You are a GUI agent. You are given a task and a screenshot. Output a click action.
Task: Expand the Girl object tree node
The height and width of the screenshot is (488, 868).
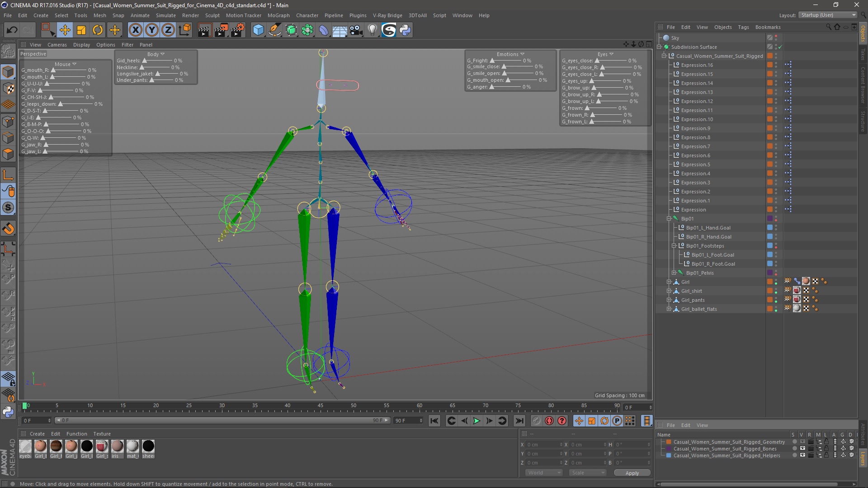pyautogui.click(x=669, y=282)
